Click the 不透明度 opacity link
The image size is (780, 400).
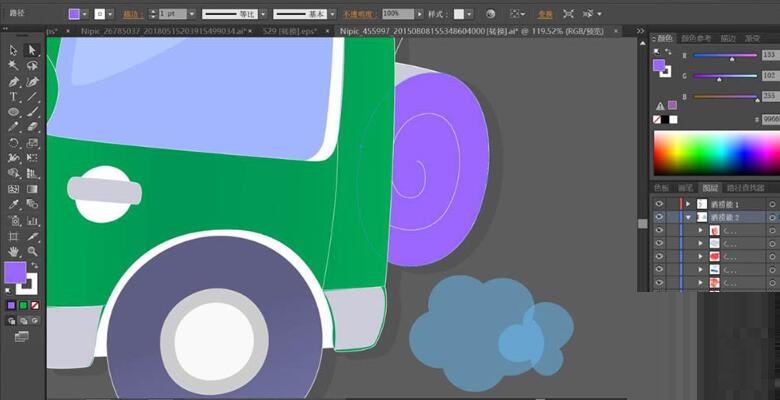[x=360, y=15]
